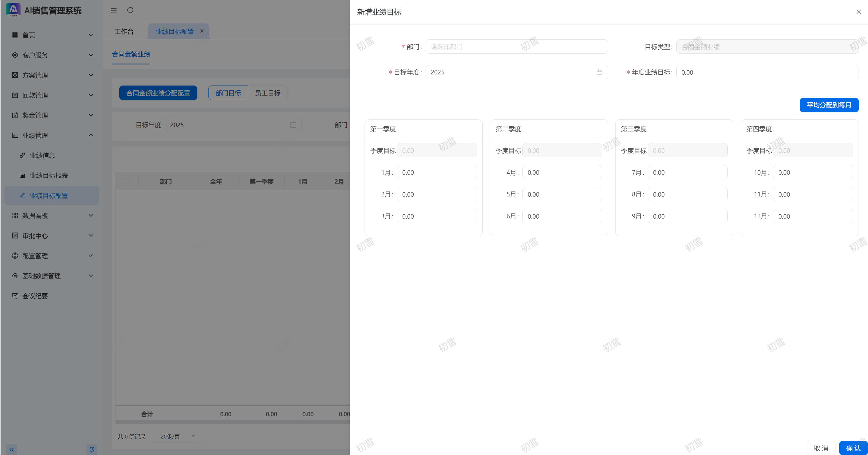This screenshot has height=455, width=868.
Task: Open the 20条/页 page size dropdown
Action: (175, 436)
